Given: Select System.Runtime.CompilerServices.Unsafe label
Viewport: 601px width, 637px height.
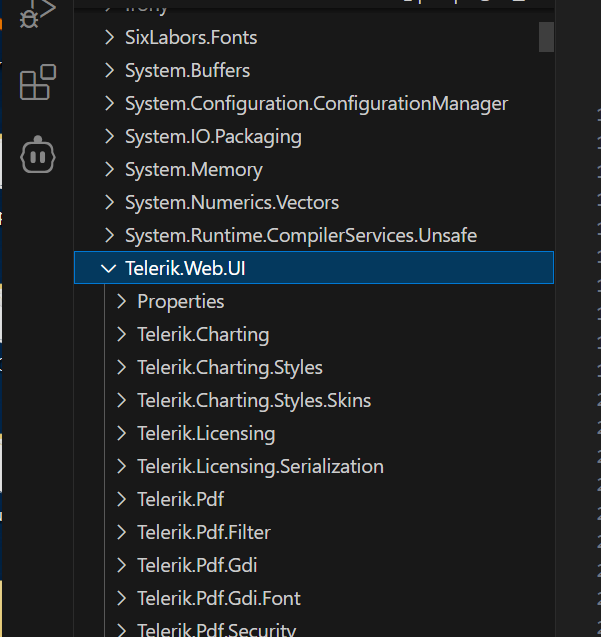Looking at the screenshot, I should click(301, 236).
